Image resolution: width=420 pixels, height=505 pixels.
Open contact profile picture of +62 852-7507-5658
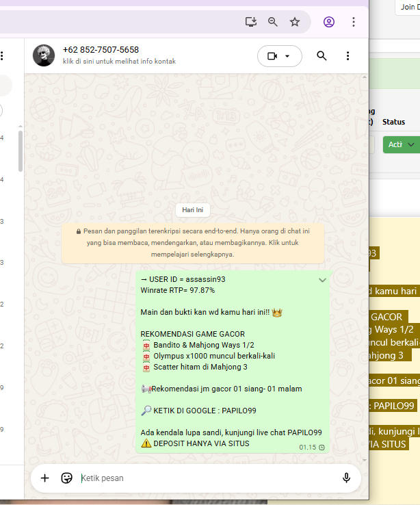coord(44,55)
